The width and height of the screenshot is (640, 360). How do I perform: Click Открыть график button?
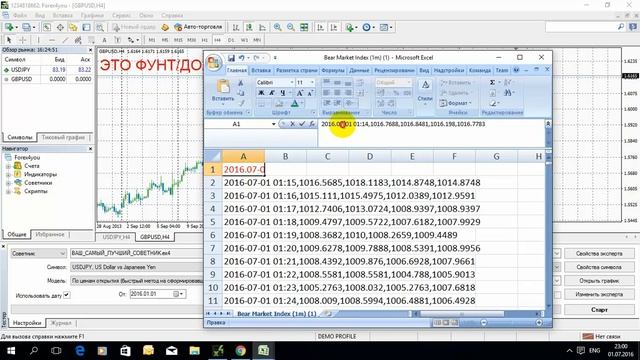(599, 281)
